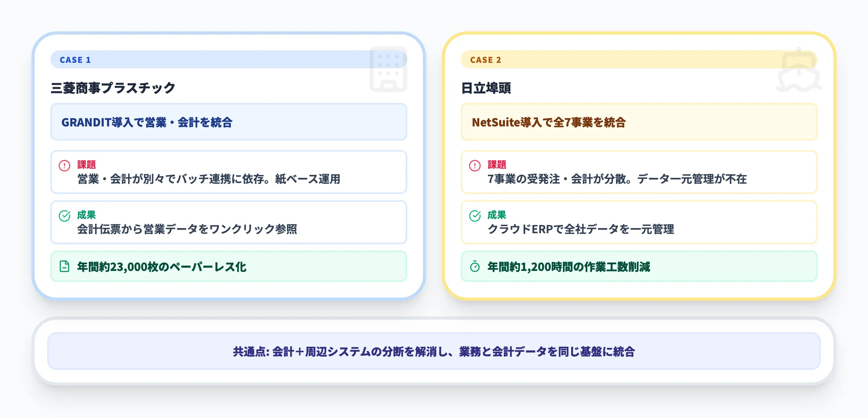Click the timer icon next to 作業工数削減 metric

click(474, 266)
